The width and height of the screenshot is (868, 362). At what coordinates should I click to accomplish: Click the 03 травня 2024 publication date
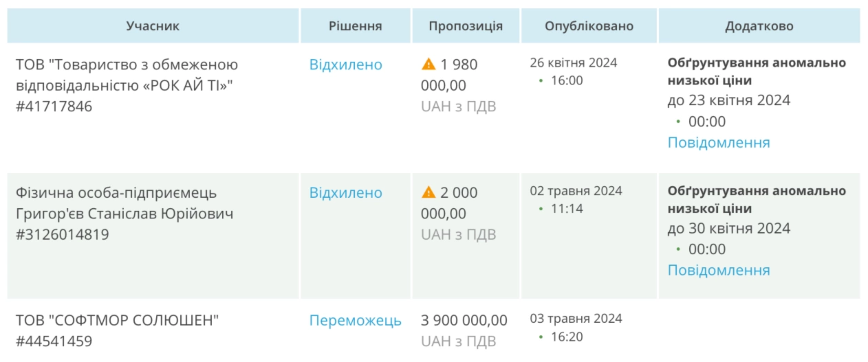576,318
